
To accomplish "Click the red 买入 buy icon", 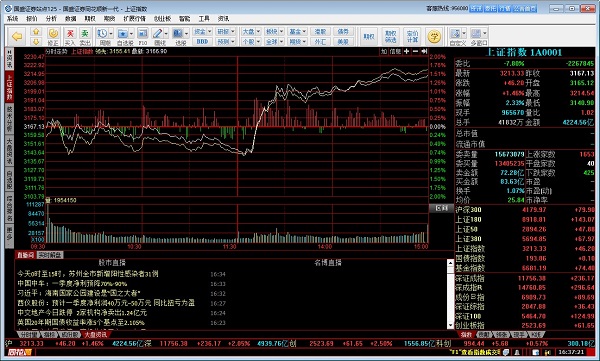I will coord(70,36).
